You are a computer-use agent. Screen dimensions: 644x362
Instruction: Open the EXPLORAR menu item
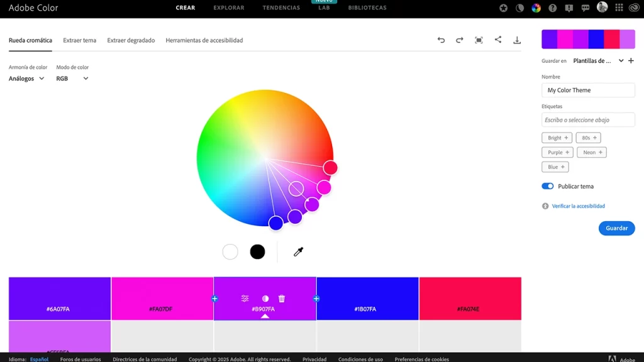pyautogui.click(x=229, y=8)
